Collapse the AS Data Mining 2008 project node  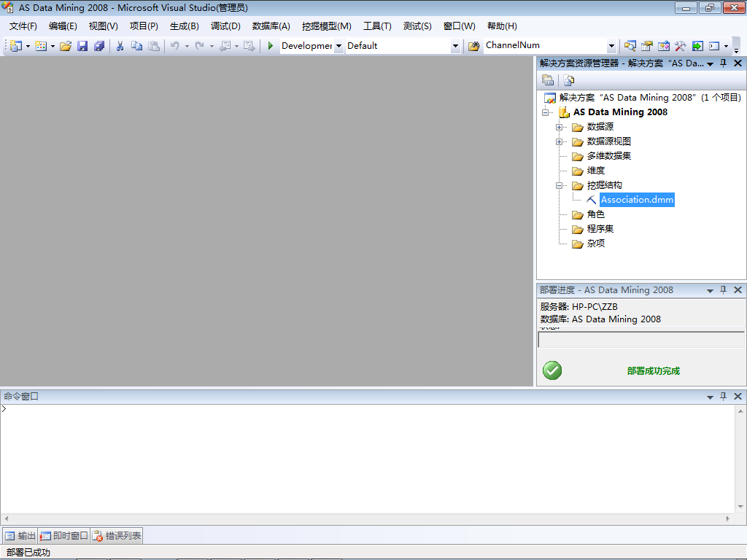click(545, 113)
